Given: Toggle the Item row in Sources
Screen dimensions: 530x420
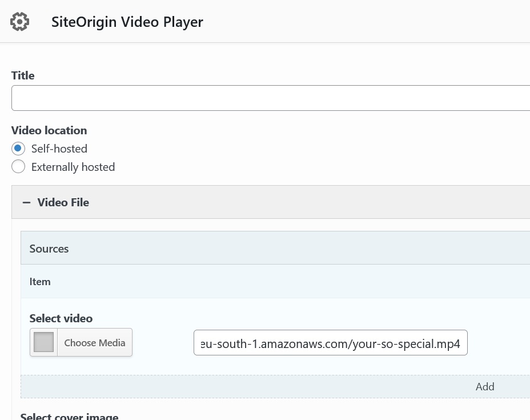Looking at the screenshot, I should 275,281.
